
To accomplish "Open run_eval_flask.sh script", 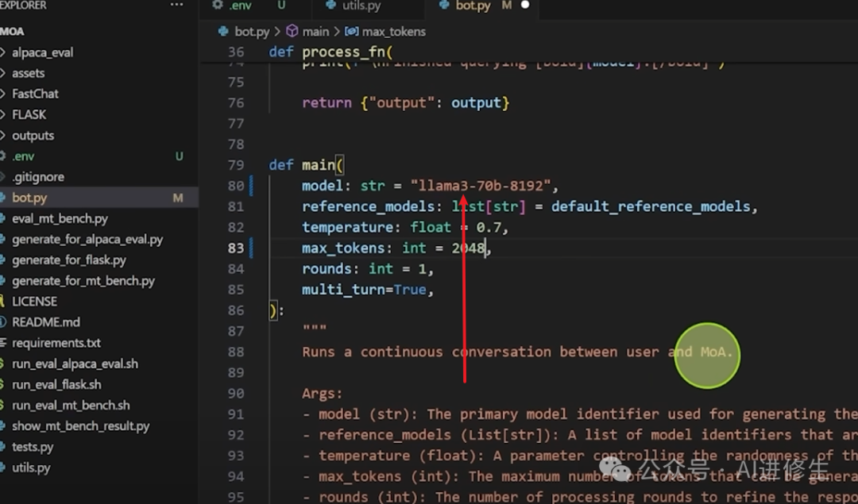I will (56, 385).
